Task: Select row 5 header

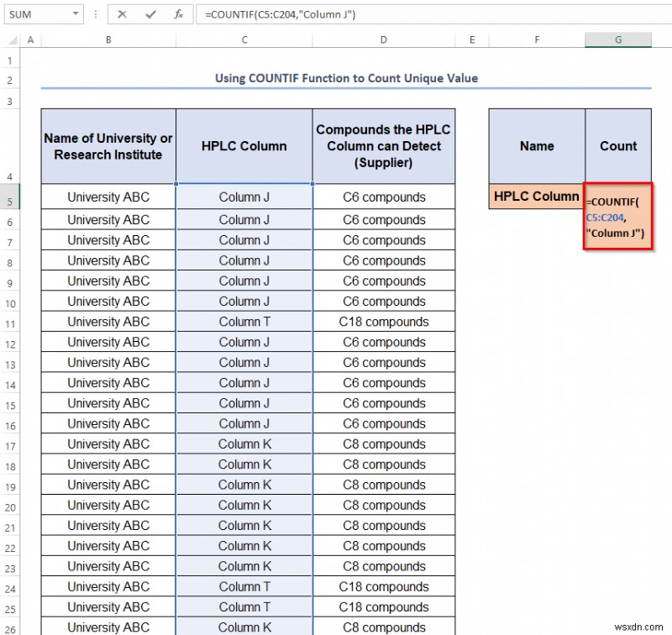Action: coord(12,197)
